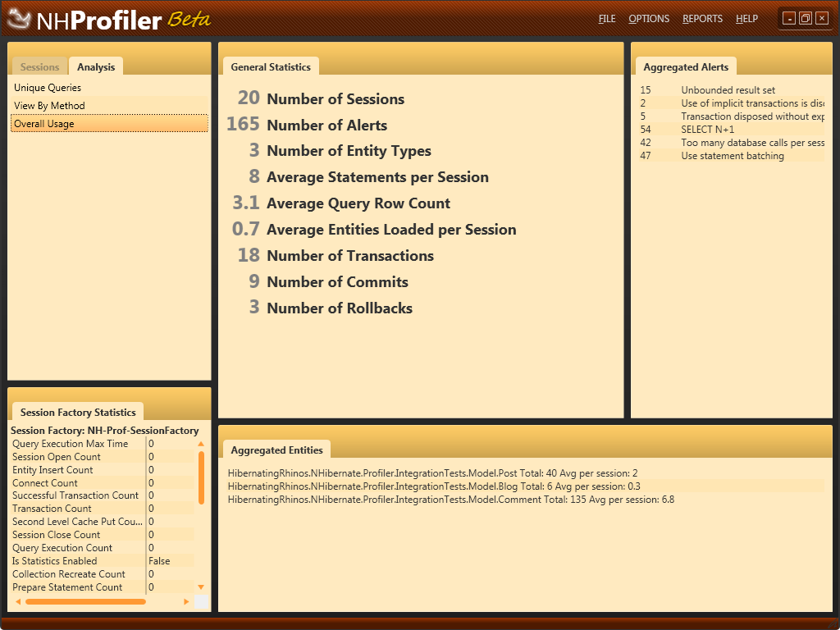Click the NHProfiler rhino logo icon
The image size is (840, 630).
click(20, 20)
